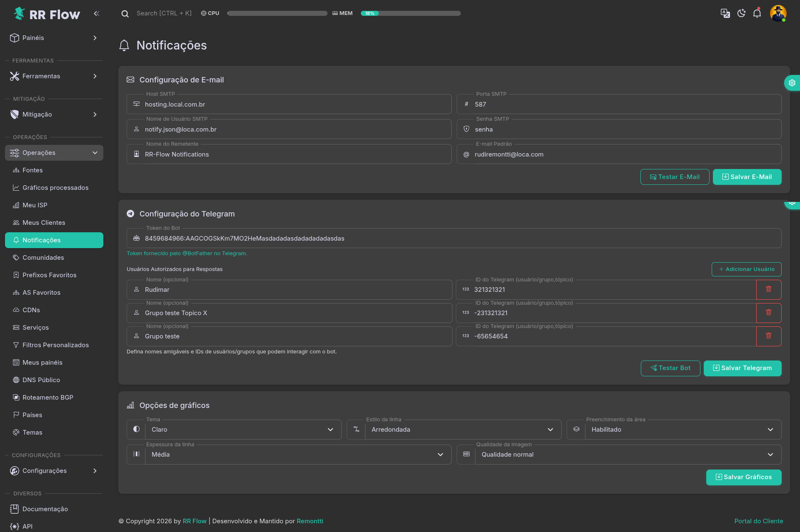Delete the Rudimar Telegram user
The image size is (800, 532).
(x=769, y=289)
